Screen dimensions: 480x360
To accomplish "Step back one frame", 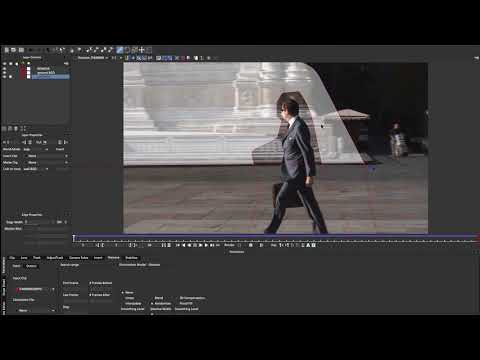I will point(184,245).
